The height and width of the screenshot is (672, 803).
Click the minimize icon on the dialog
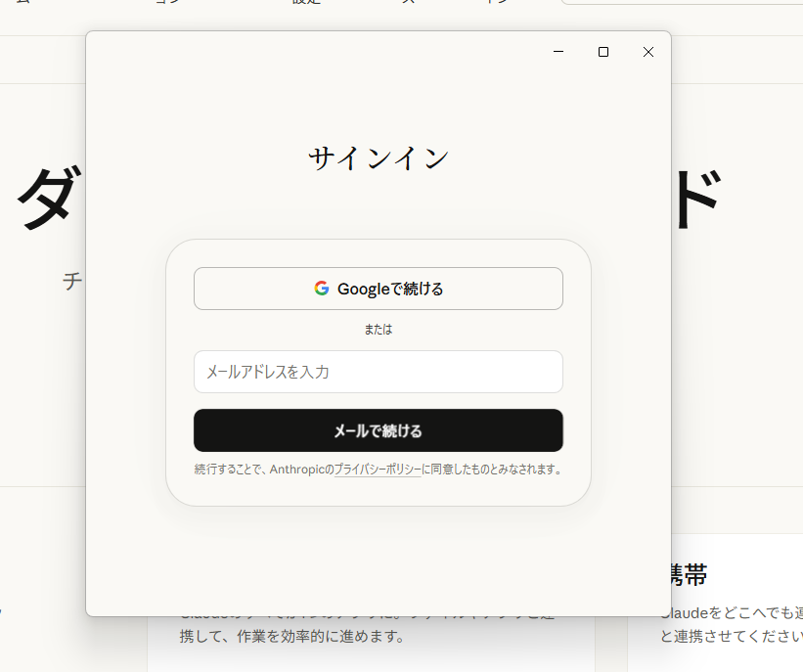[x=558, y=52]
